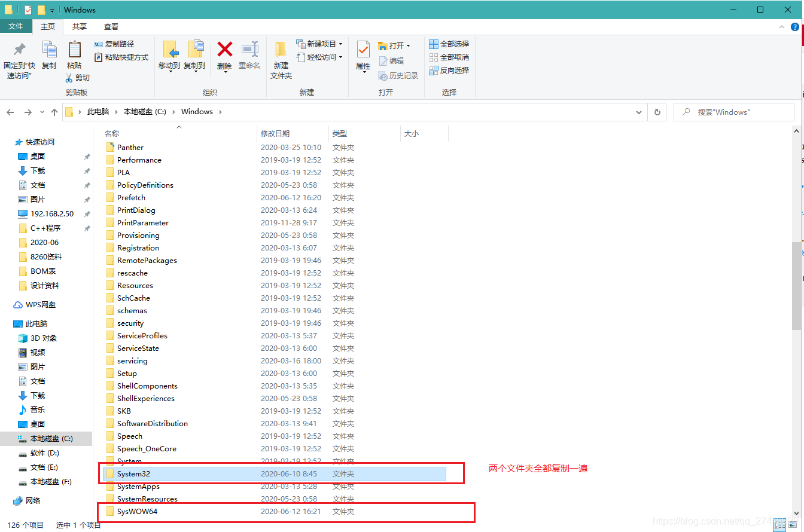This screenshot has width=804, height=532.
Task: Open BOM表 folder in sidebar
Action: [43, 271]
